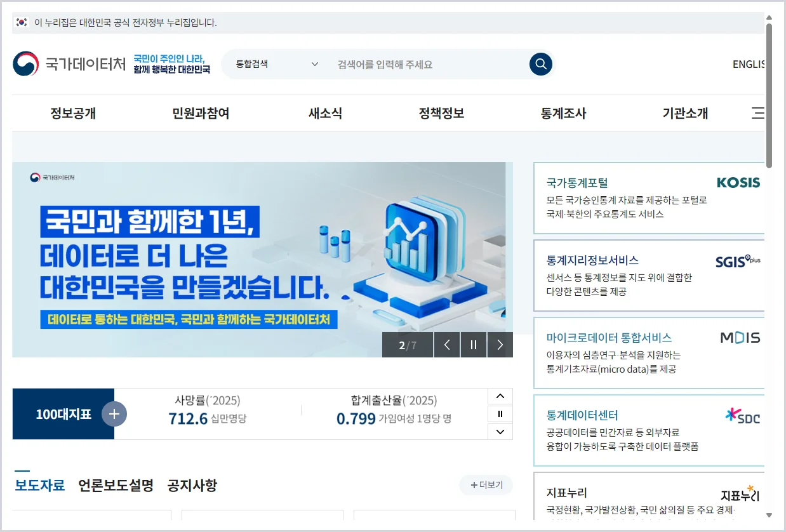
Task: Pause the main banner slideshow
Action: click(474, 345)
